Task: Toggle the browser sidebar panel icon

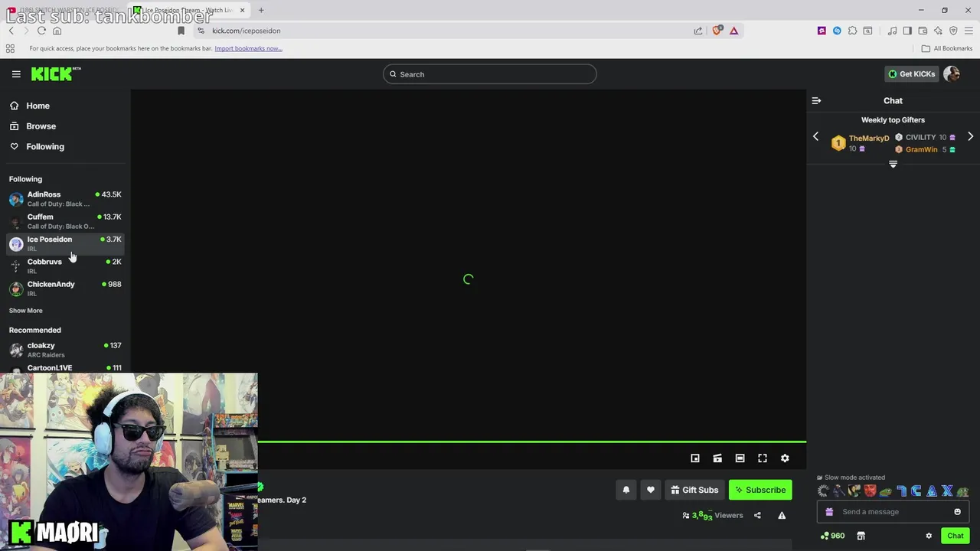Action: pyautogui.click(x=907, y=31)
